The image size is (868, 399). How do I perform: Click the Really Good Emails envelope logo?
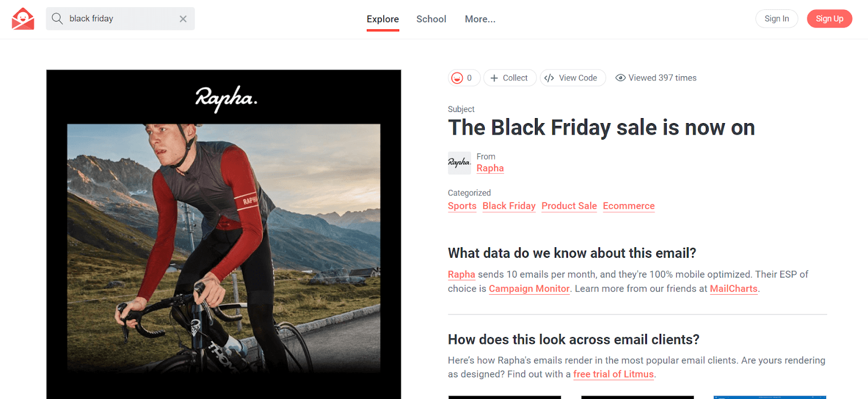click(x=23, y=19)
